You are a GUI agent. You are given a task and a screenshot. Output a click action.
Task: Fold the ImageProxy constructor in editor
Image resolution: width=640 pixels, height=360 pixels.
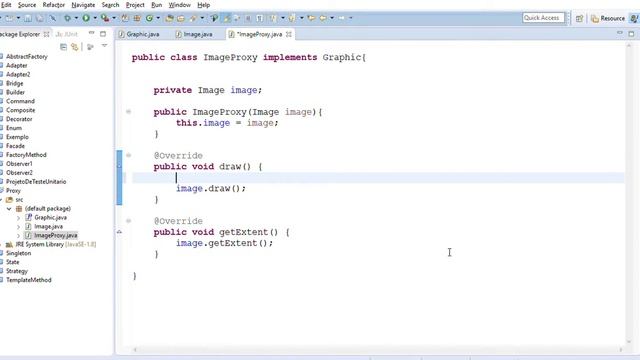128,111
